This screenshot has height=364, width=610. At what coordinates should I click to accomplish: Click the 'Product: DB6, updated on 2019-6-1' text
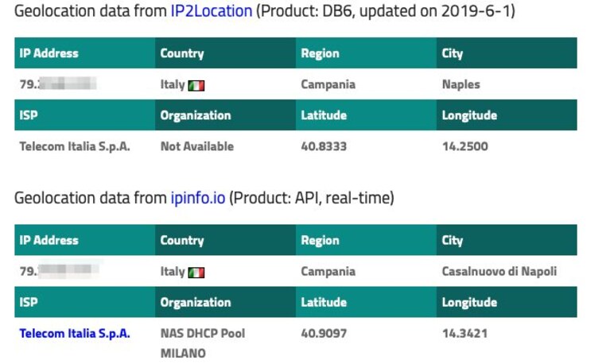385,11
